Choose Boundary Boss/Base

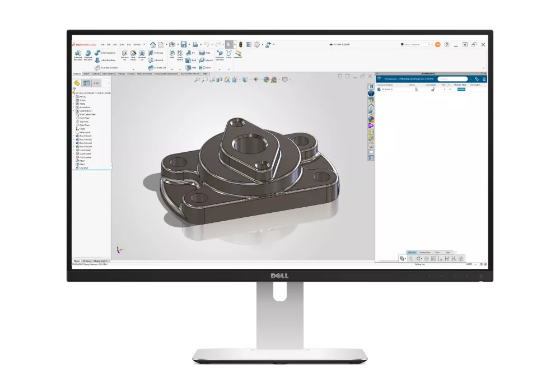pyautogui.click(x=106, y=67)
